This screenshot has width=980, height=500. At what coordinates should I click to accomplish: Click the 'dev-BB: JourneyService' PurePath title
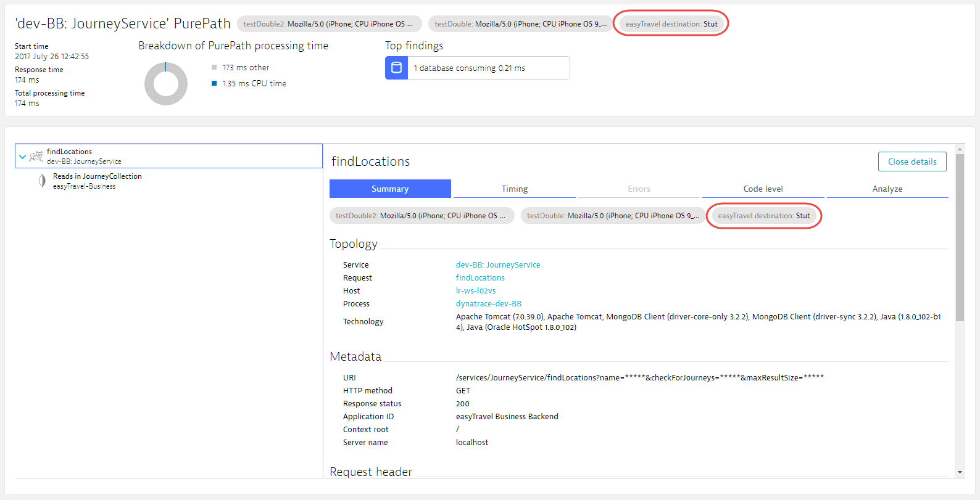pyautogui.click(x=123, y=23)
